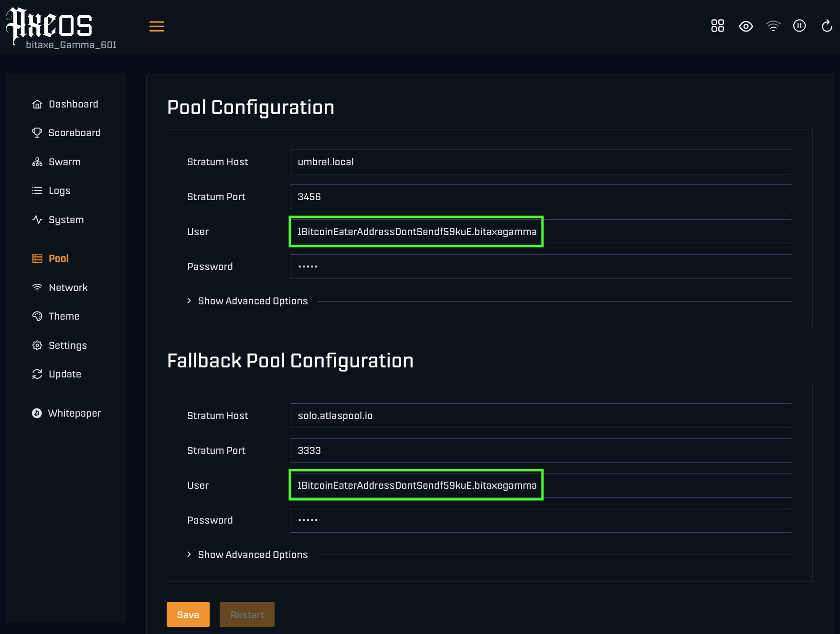Expand Show Advanced Options under Pool Configuration
The height and width of the screenshot is (634, 840).
247,301
